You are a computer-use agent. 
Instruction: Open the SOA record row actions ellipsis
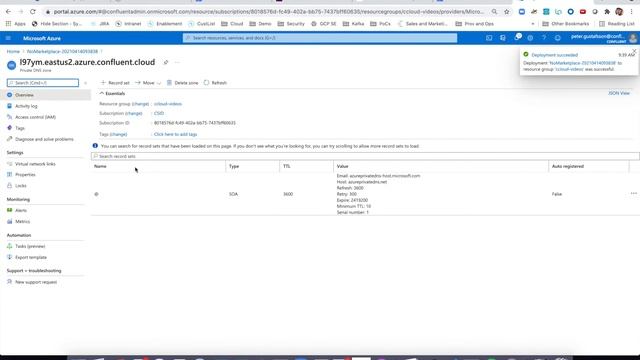pyautogui.click(x=633, y=194)
